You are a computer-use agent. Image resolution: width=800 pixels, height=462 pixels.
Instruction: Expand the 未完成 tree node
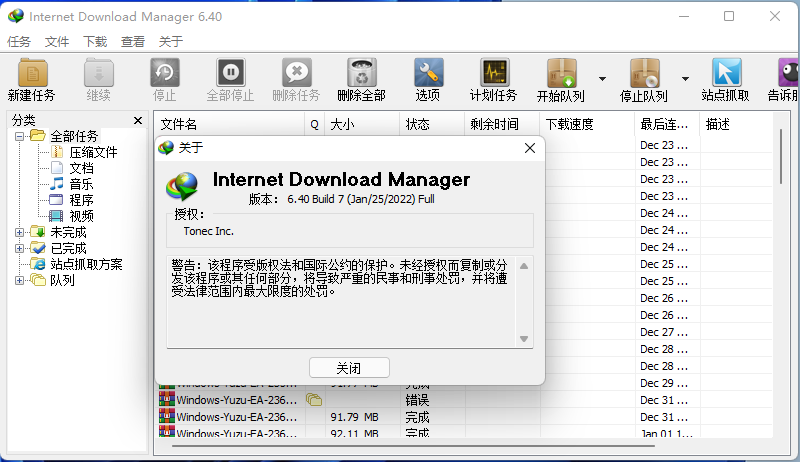click(x=19, y=233)
